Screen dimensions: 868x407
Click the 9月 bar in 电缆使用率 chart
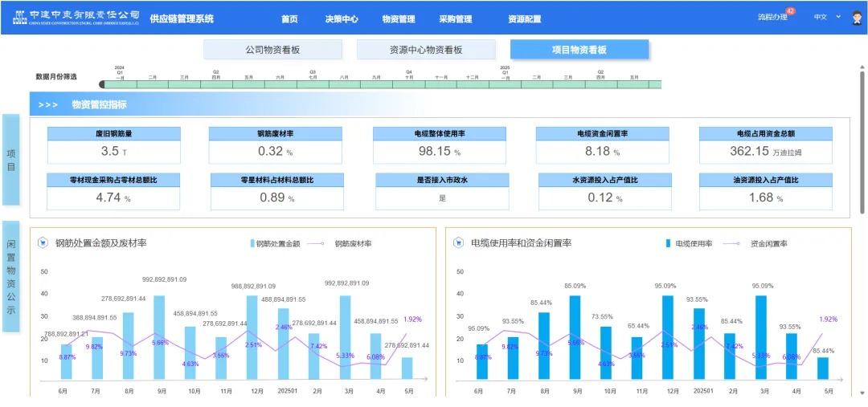pyautogui.click(x=575, y=337)
